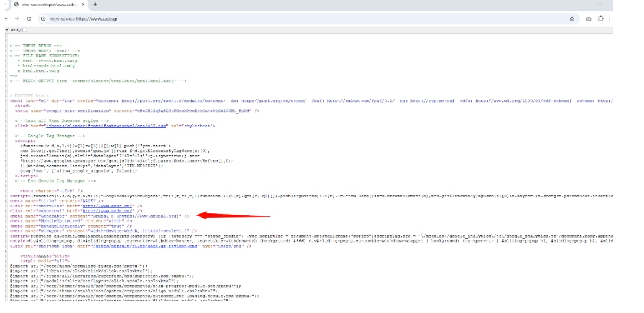This screenshot has height=313, width=644.
Task: Open a new tab with plus button
Action: [95, 4]
